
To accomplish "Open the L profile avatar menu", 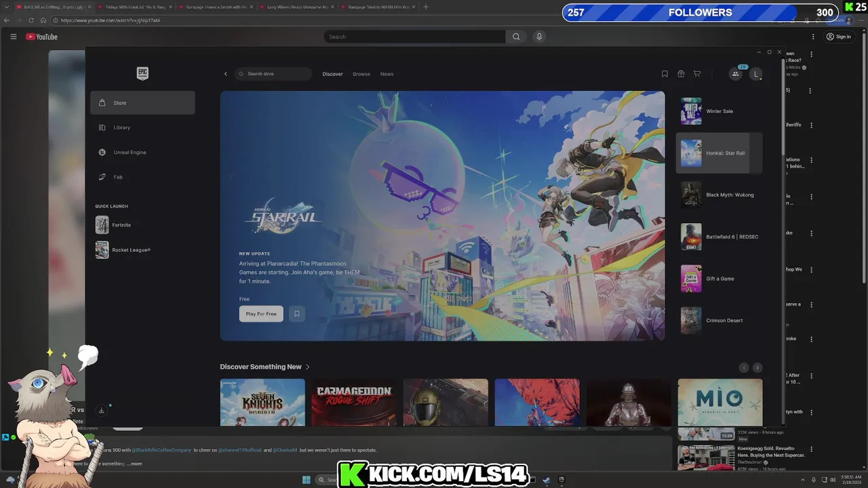I will 756,74.
